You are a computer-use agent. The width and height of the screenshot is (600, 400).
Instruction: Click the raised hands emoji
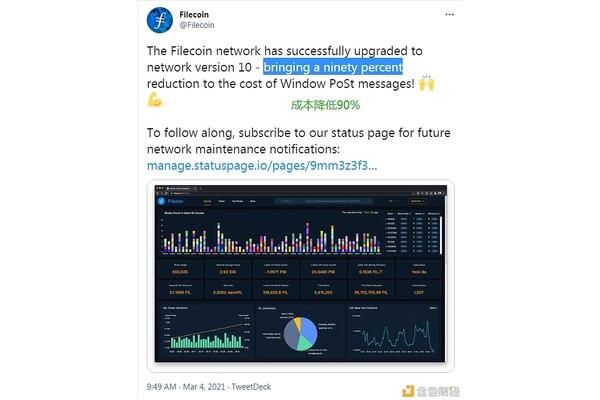click(427, 83)
